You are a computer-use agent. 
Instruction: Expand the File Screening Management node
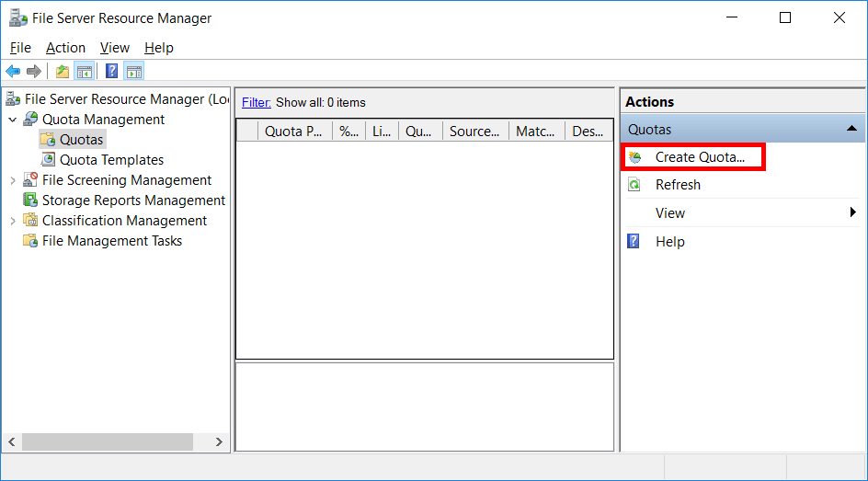tap(13, 180)
